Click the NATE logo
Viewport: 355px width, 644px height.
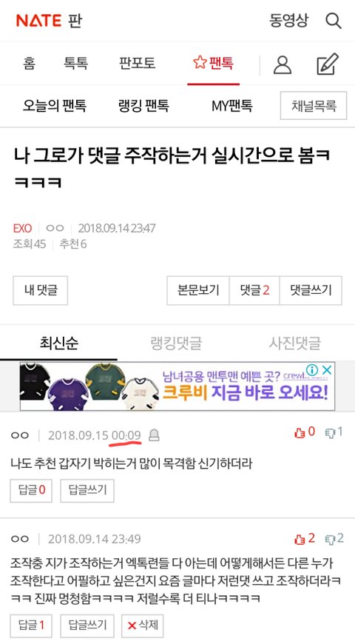[38, 21]
